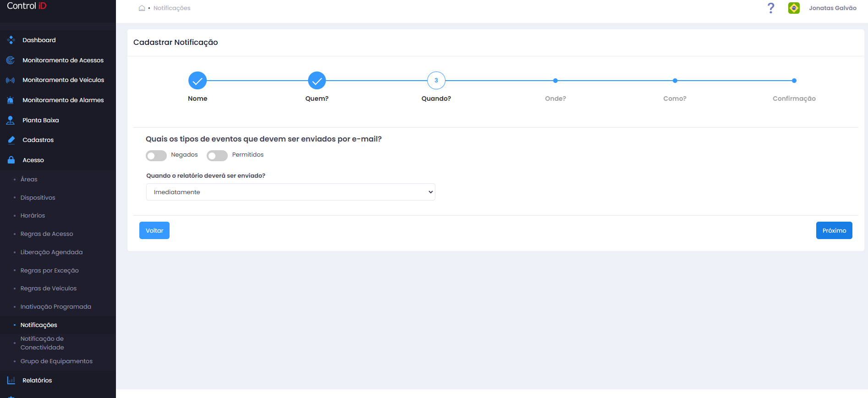The image size is (868, 398).
Task: Go to Liberação Agendada submenu item
Action: (x=51, y=252)
